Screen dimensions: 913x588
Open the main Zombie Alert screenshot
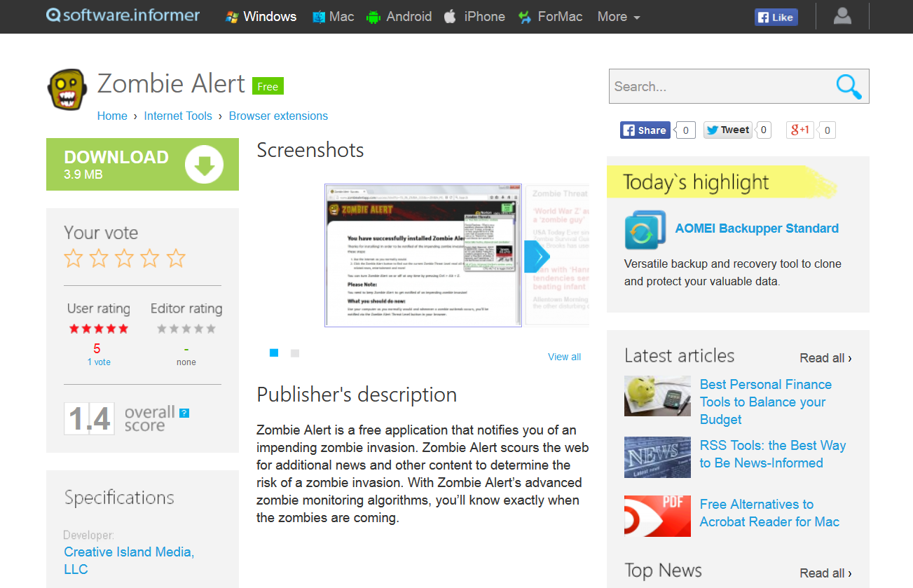pyautogui.click(x=423, y=255)
